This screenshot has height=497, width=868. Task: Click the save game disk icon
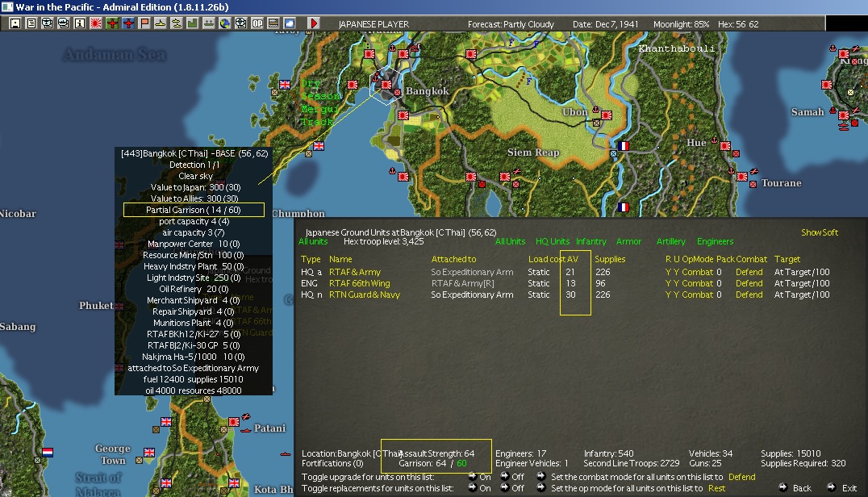tap(15, 23)
